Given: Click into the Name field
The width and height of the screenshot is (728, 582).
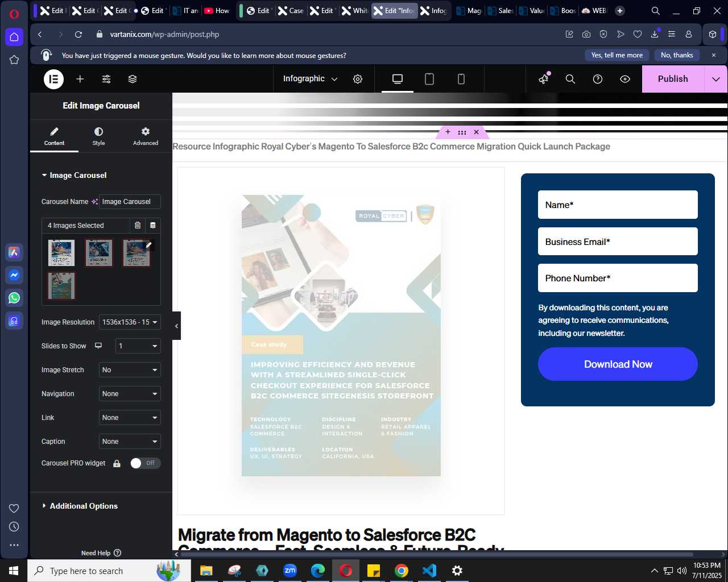Looking at the screenshot, I should tap(618, 205).
